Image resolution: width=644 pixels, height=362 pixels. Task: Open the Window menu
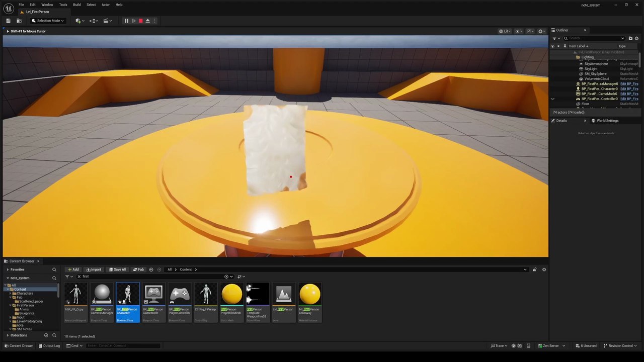pyautogui.click(x=47, y=5)
